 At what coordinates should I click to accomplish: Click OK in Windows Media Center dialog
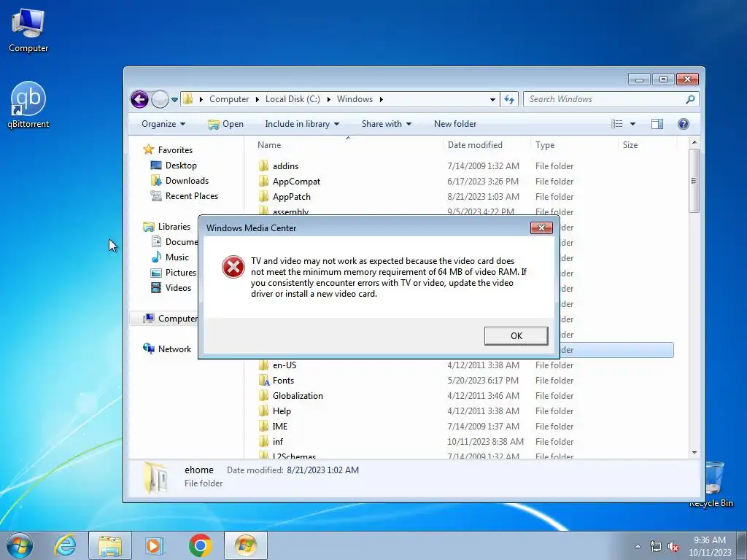point(516,335)
